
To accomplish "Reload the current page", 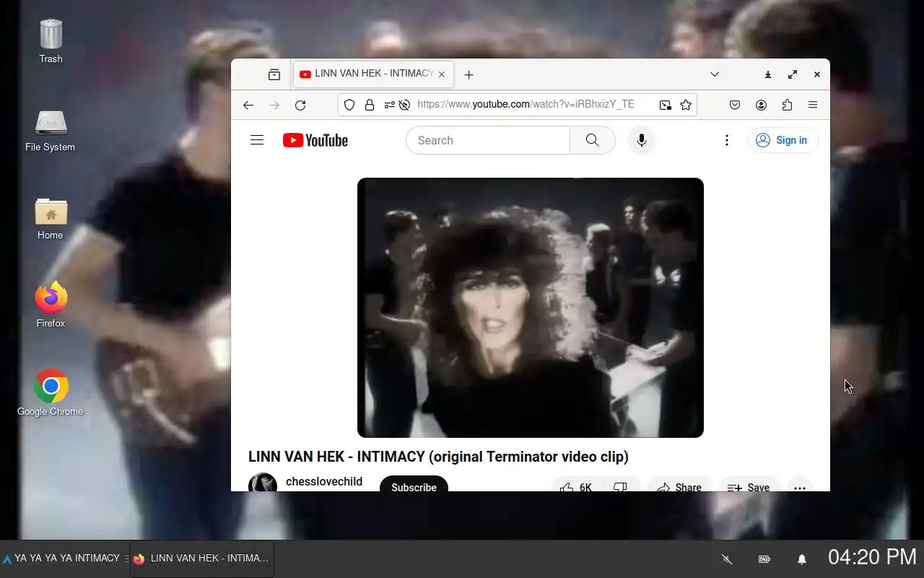I will click(300, 105).
